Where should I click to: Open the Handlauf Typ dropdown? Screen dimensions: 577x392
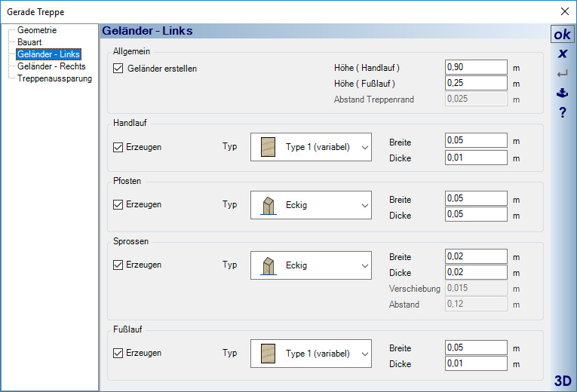[x=311, y=147]
